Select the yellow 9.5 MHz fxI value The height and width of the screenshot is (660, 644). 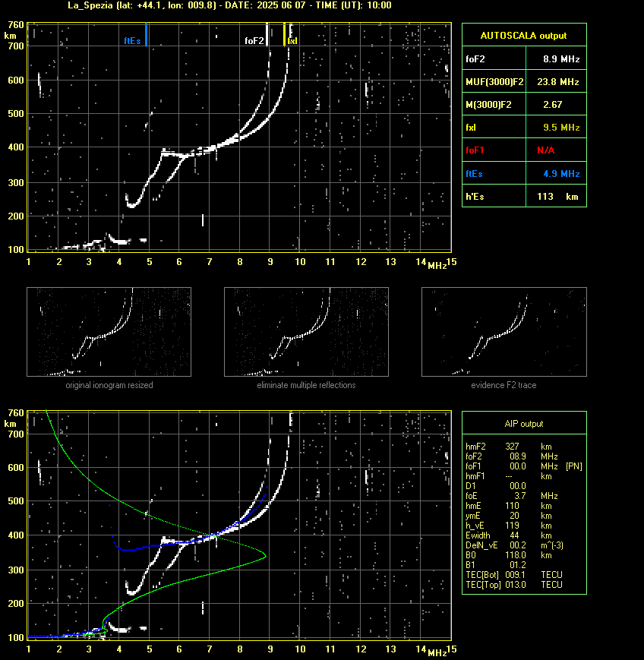[x=561, y=128]
